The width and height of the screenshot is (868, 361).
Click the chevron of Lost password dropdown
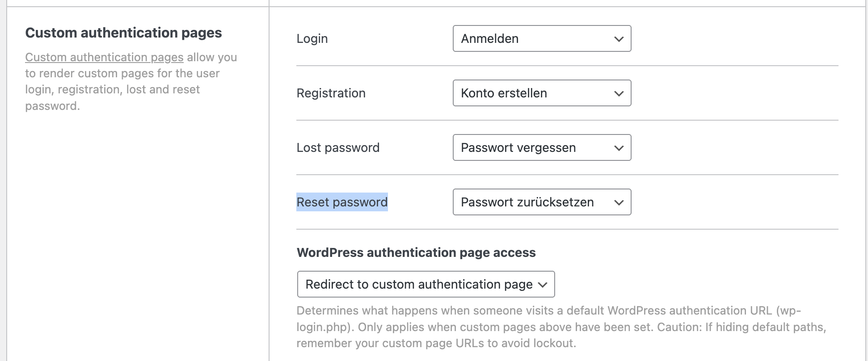(619, 148)
